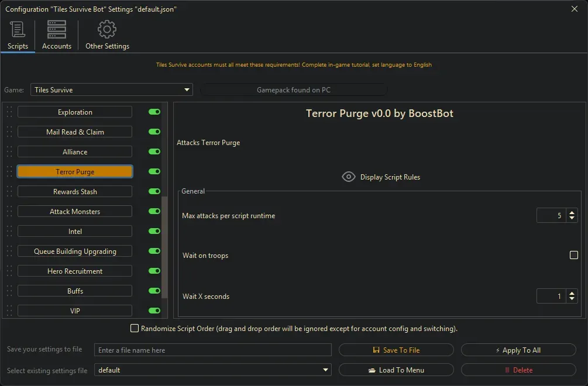Image resolution: width=588 pixels, height=386 pixels.
Task: Click the Apply To All button
Action: (x=518, y=350)
